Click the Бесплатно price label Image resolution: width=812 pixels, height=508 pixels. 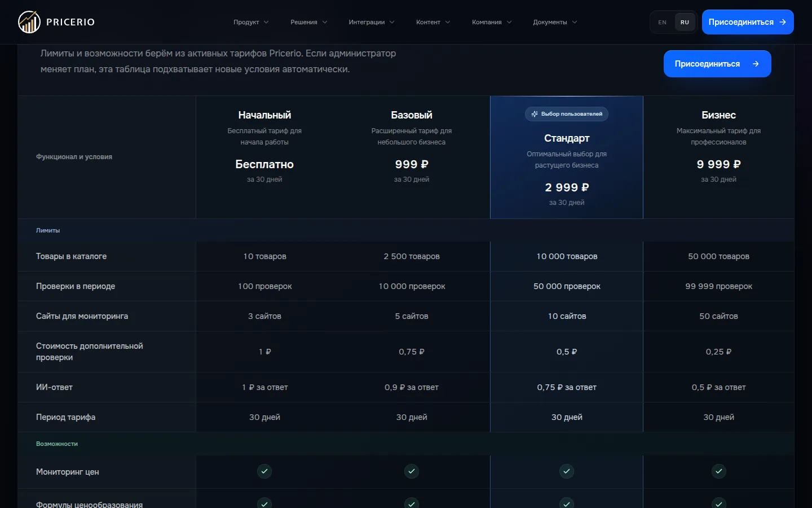coord(264,164)
